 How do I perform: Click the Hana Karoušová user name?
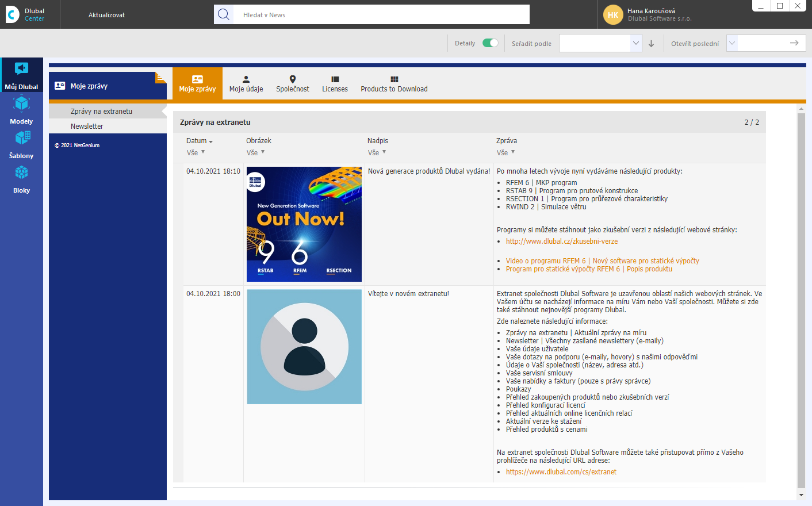click(651, 11)
